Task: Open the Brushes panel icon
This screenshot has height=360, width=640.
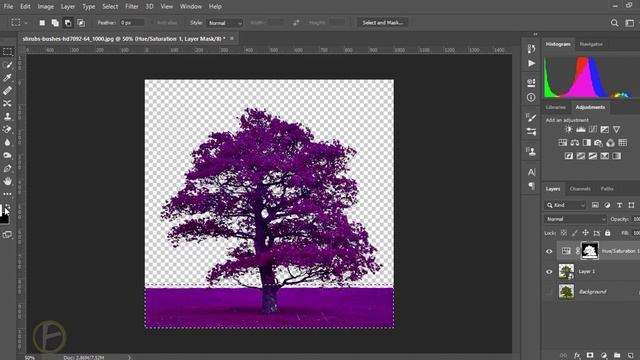Action: coord(531,118)
